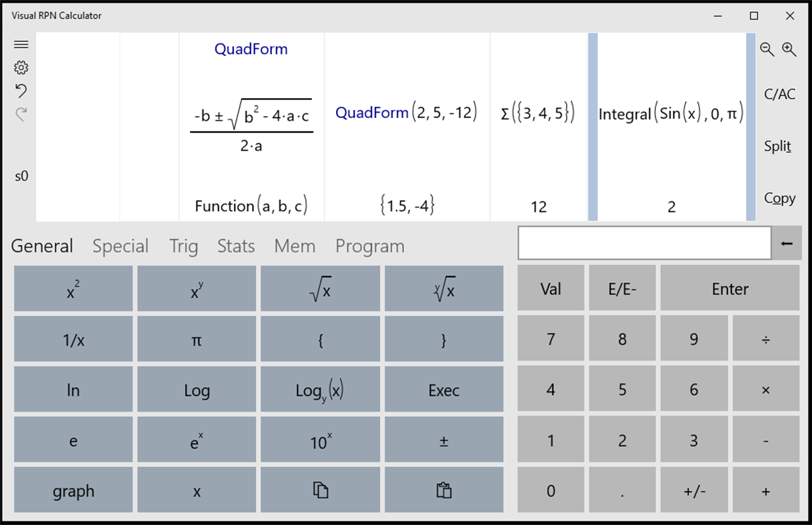The width and height of the screenshot is (812, 525).
Task: Undo the last calculation step
Action: [x=21, y=91]
